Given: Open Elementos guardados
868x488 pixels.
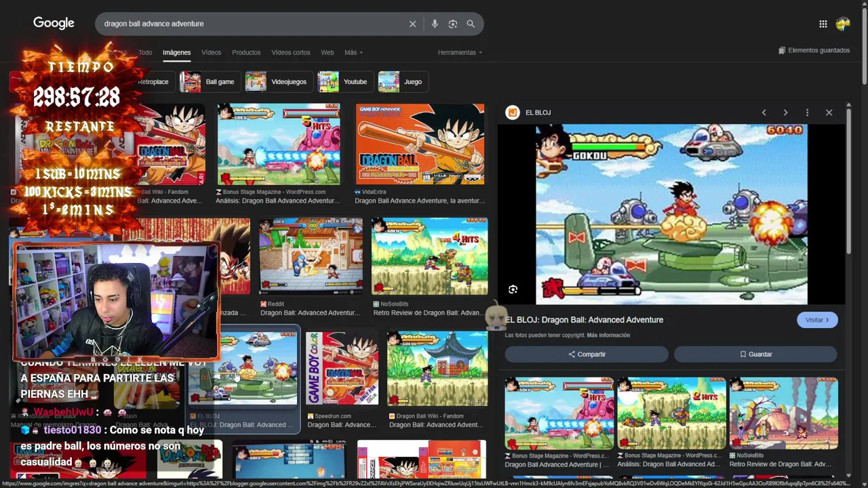Looking at the screenshot, I should click(x=814, y=50).
